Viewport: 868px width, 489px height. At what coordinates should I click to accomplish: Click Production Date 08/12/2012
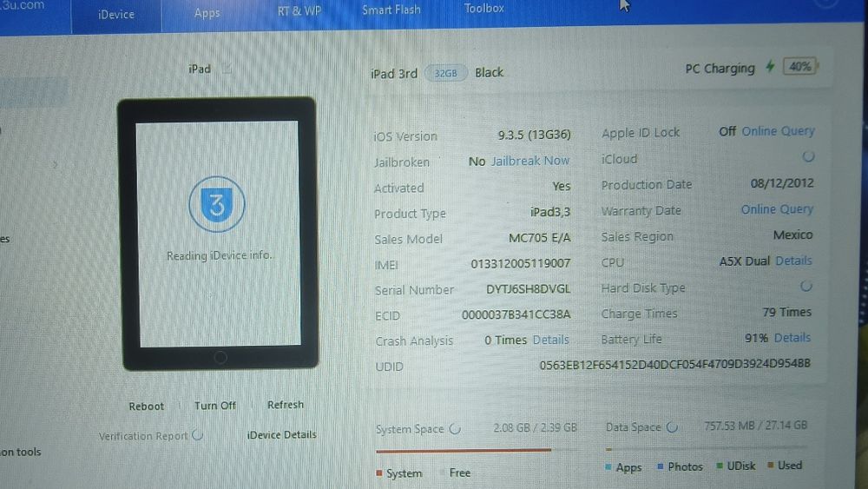click(x=782, y=183)
